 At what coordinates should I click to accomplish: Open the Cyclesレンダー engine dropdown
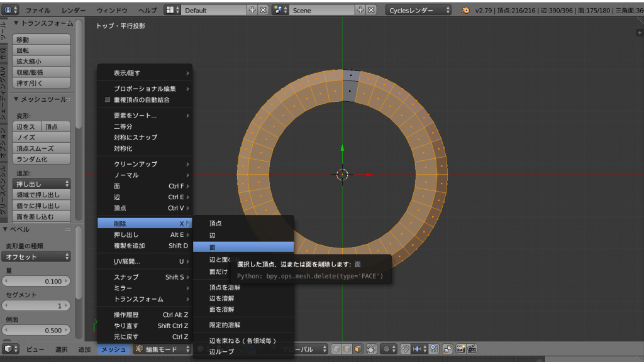point(419,10)
